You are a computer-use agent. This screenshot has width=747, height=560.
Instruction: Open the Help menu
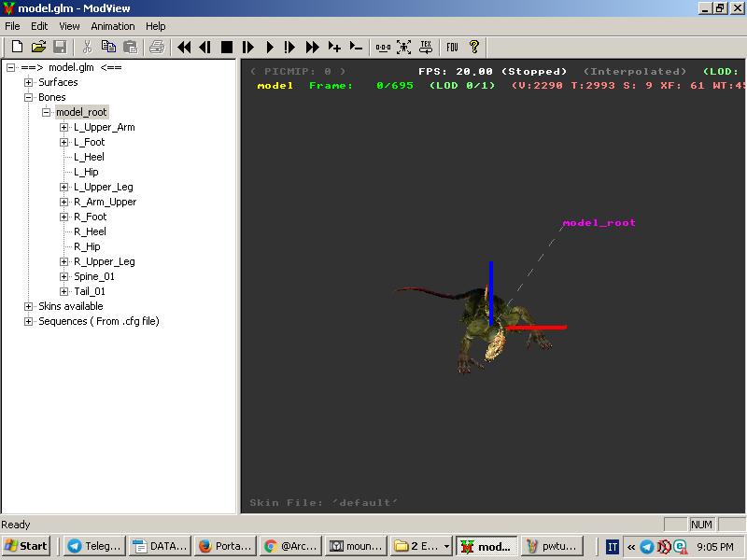point(155,26)
